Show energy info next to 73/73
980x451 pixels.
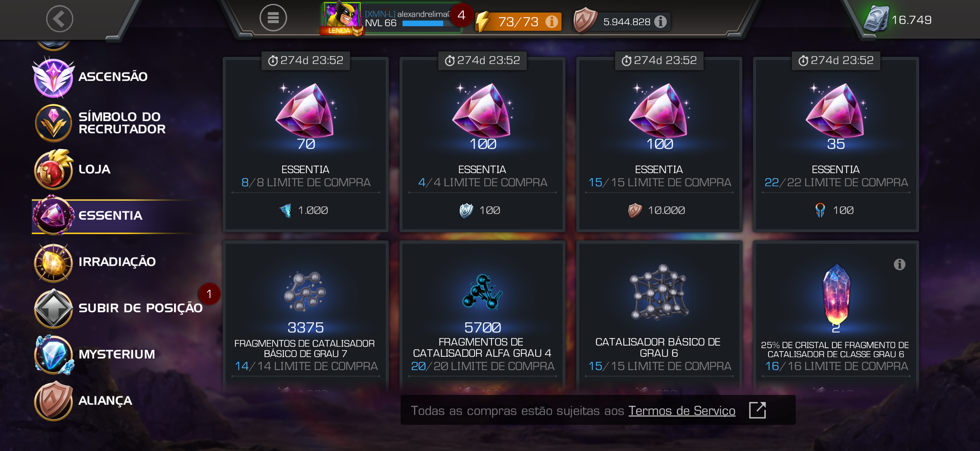551,22
